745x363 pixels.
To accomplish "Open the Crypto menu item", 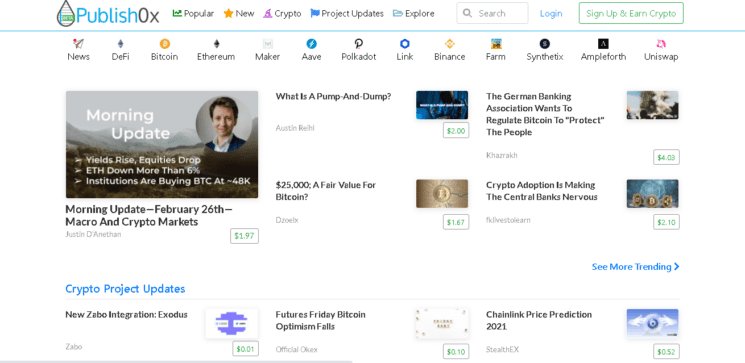I will (x=282, y=13).
